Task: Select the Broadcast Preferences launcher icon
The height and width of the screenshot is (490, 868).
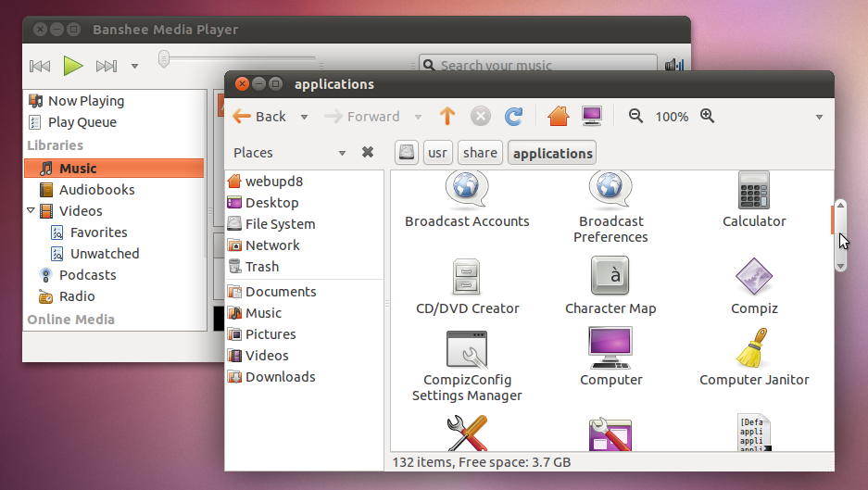Action: (x=610, y=189)
